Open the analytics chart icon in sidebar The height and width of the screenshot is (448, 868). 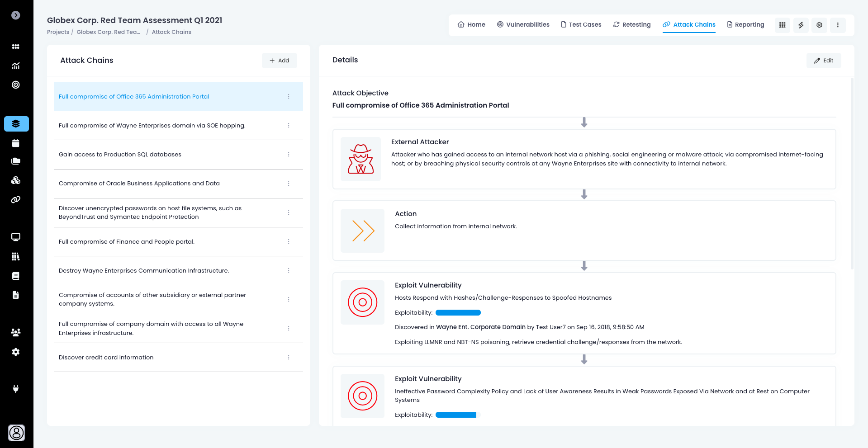pyautogui.click(x=16, y=66)
